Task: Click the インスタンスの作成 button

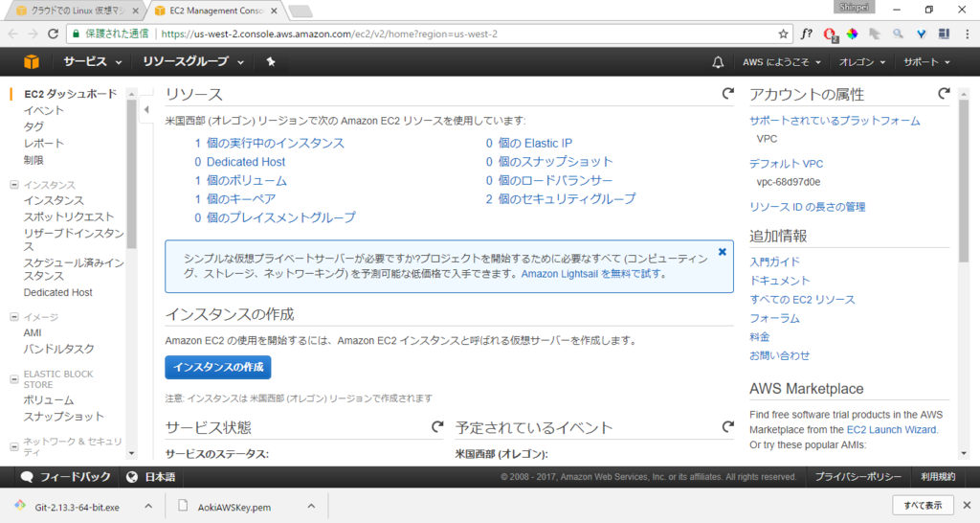Action: point(218,367)
